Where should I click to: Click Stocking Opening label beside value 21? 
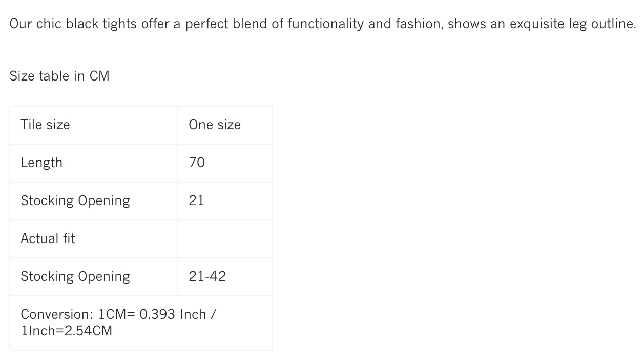point(75,200)
